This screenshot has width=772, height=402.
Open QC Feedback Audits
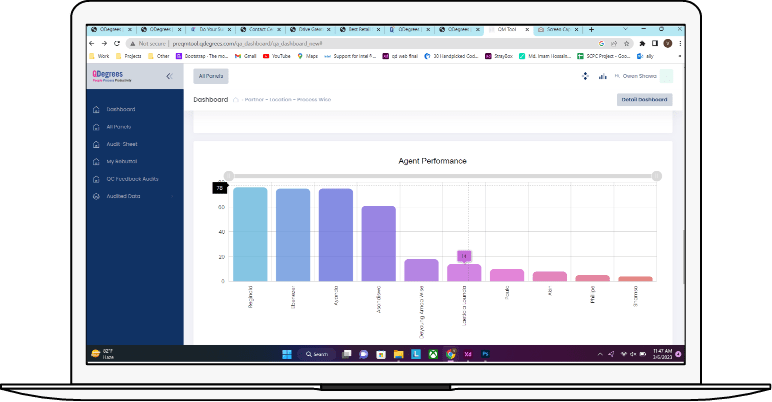[131, 179]
